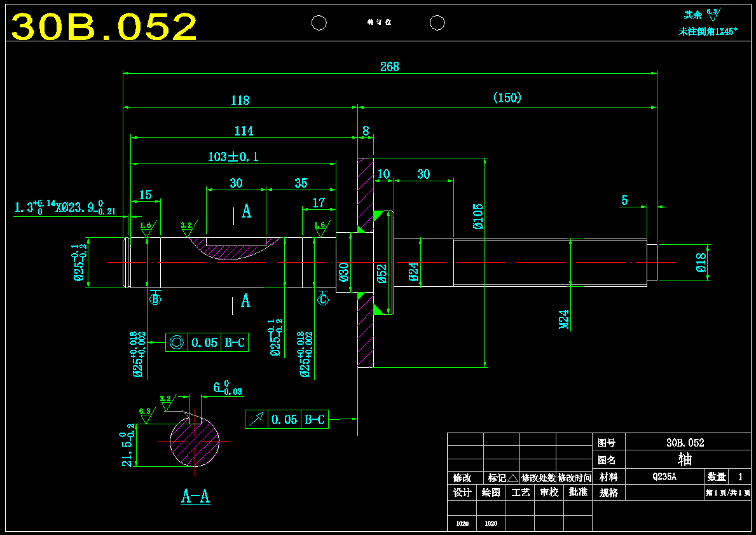Select the 35 dimension text
The width and height of the screenshot is (756, 535).
(x=301, y=183)
